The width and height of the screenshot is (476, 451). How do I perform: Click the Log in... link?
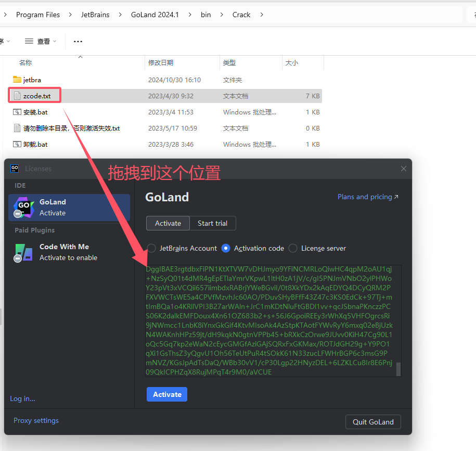(22, 398)
